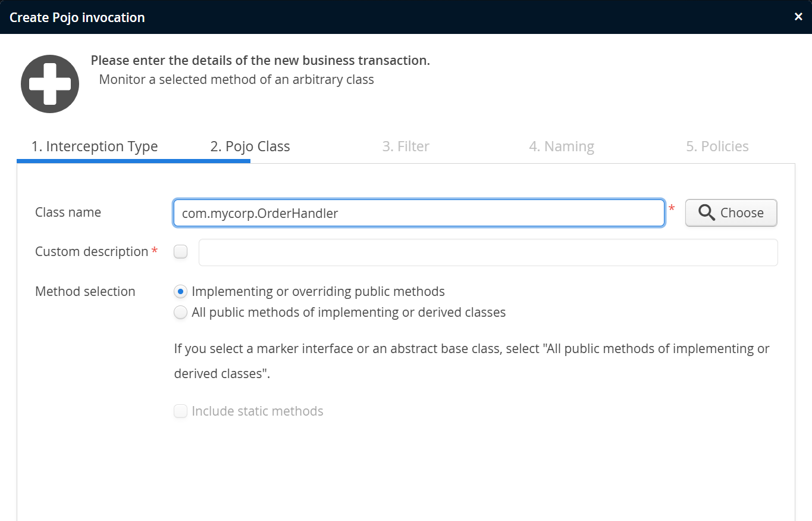Click into the Class name field
The width and height of the screenshot is (812, 521).
pos(418,213)
